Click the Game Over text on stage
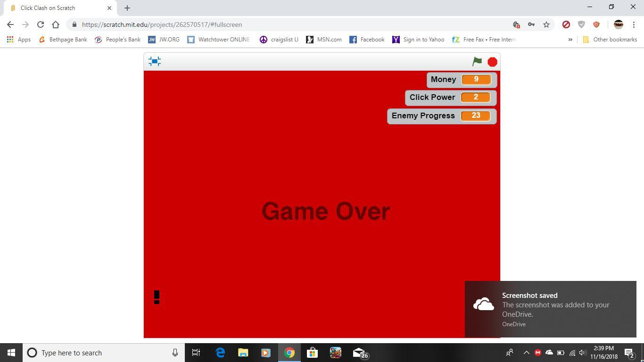The height and width of the screenshot is (362, 644). [326, 211]
